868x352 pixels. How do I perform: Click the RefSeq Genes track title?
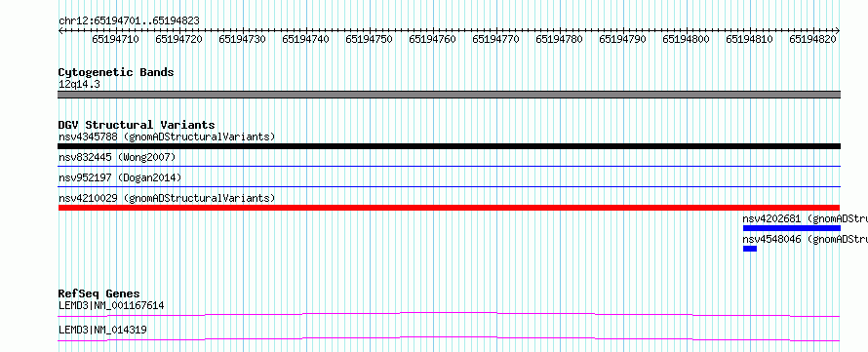(x=99, y=293)
